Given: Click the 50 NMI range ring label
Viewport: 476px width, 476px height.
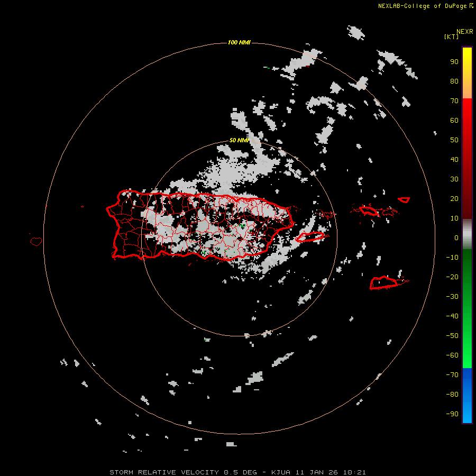Looking at the screenshot, I should [x=239, y=140].
